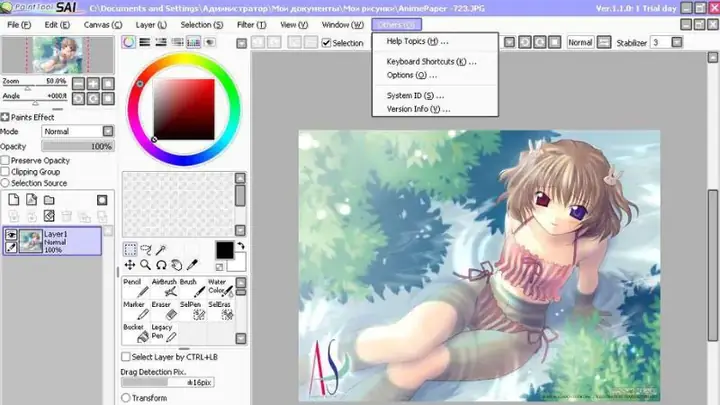The width and height of the screenshot is (720, 405).
Task: Create a new linework layer
Action: [31, 200]
